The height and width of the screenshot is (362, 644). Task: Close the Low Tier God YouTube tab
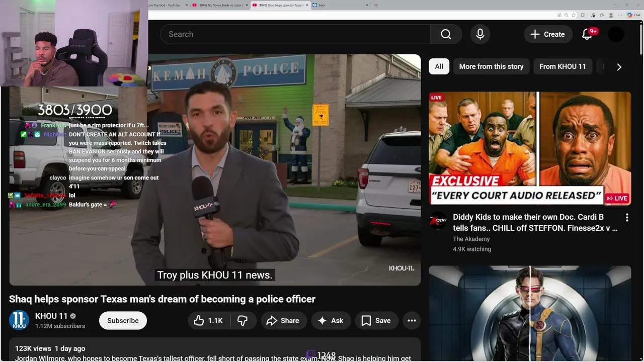(187, 5)
